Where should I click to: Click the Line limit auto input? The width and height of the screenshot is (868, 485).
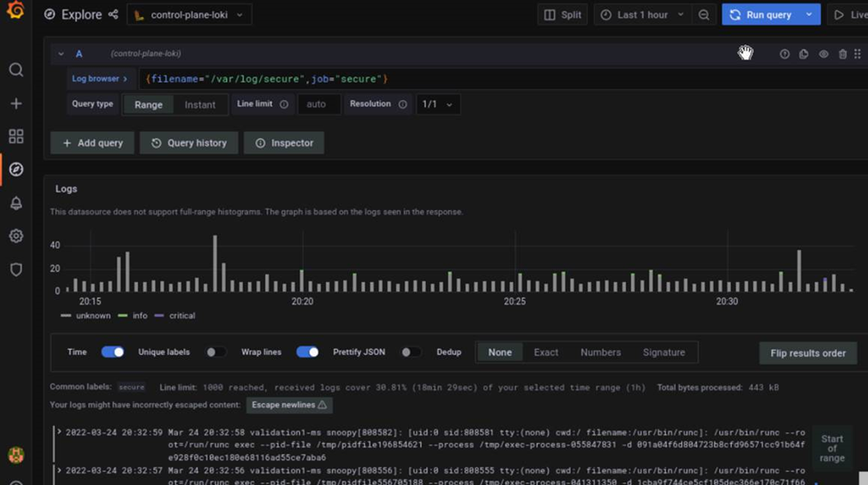(319, 104)
